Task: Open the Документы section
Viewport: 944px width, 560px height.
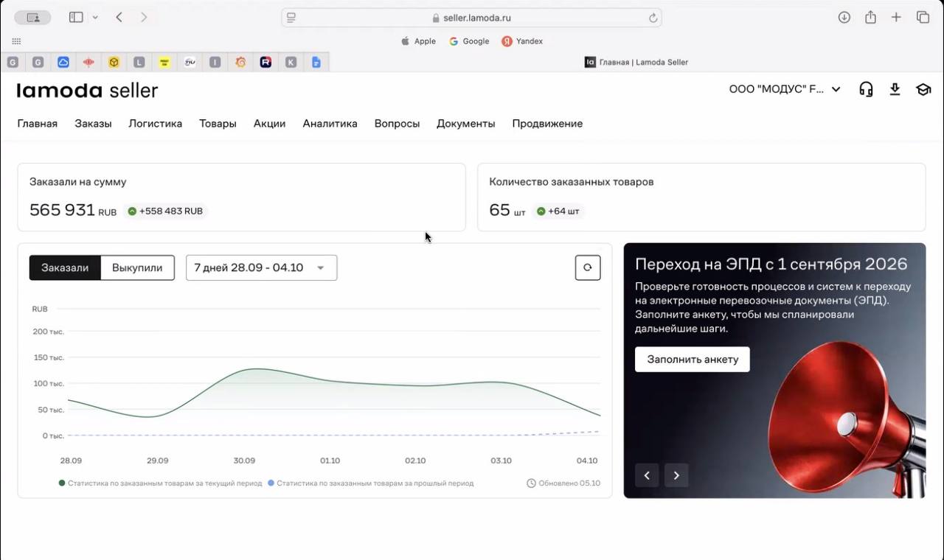Action: (465, 124)
